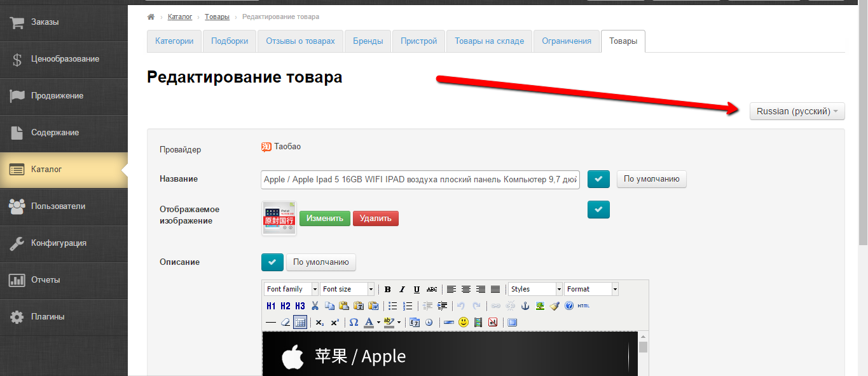The image size is (868, 376).
Task: Justify the description text
Action: pyautogui.click(x=495, y=289)
